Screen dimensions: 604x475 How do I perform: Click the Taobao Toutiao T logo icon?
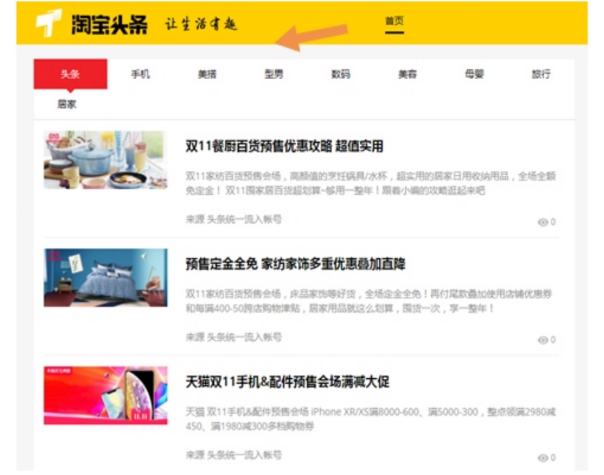tap(49, 23)
